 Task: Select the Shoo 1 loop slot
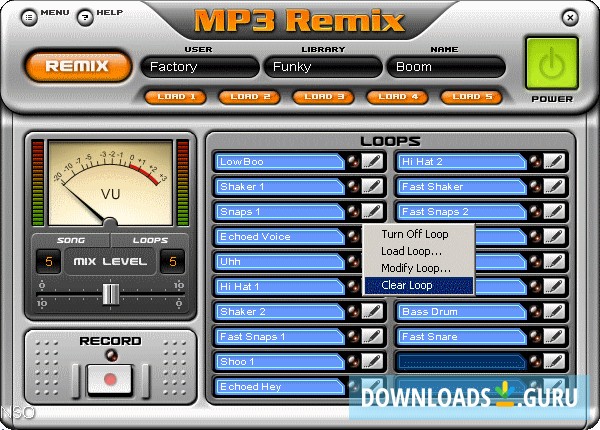280,362
